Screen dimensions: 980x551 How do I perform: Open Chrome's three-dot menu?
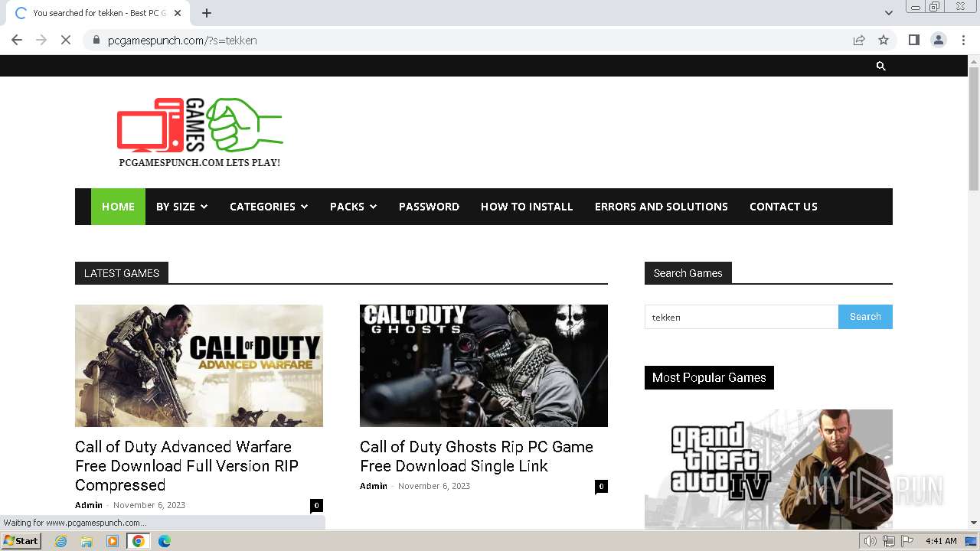963,40
